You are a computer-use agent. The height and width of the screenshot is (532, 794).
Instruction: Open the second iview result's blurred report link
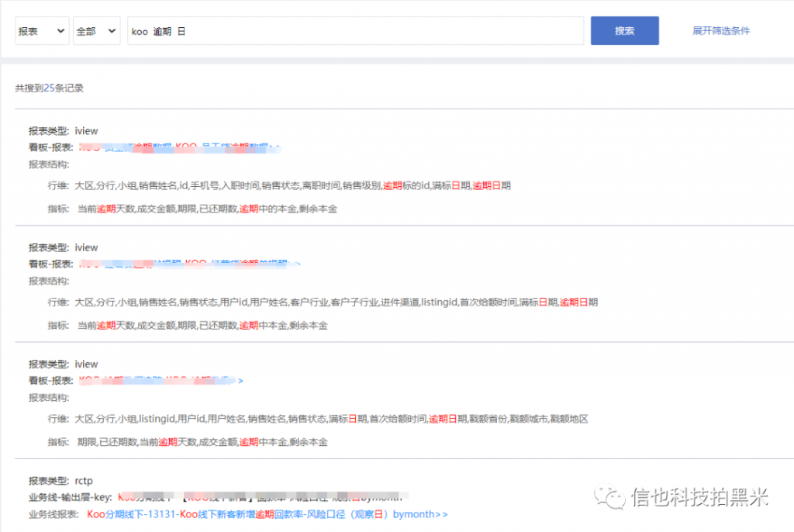pyautogui.click(x=189, y=264)
